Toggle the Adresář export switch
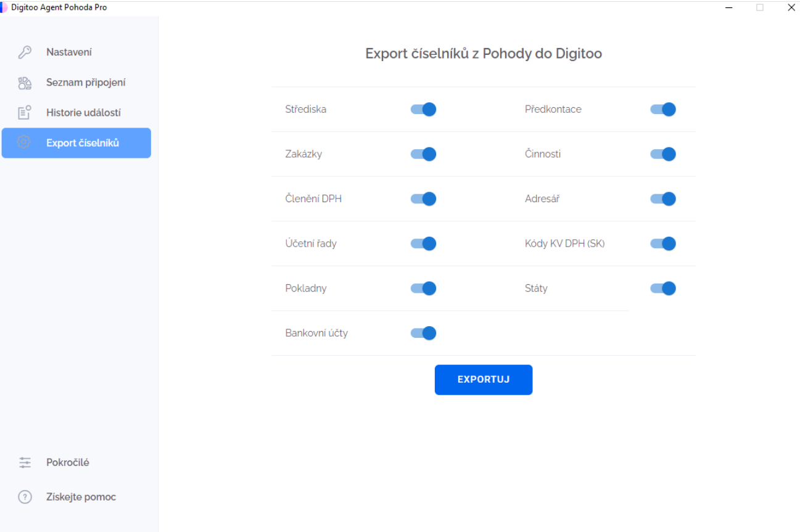Image resolution: width=800 pixels, height=532 pixels. point(663,198)
